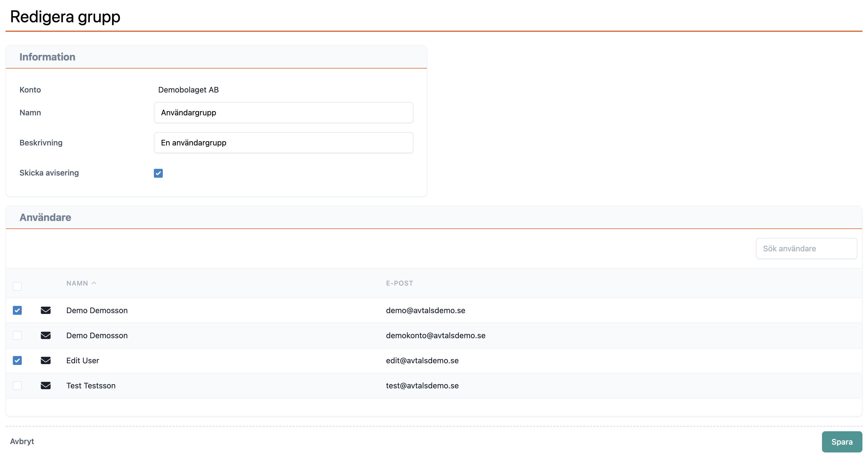The width and height of the screenshot is (868, 458).
Task: Uncheck the Edit User checkbox
Action: pyautogui.click(x=17, y=360)
